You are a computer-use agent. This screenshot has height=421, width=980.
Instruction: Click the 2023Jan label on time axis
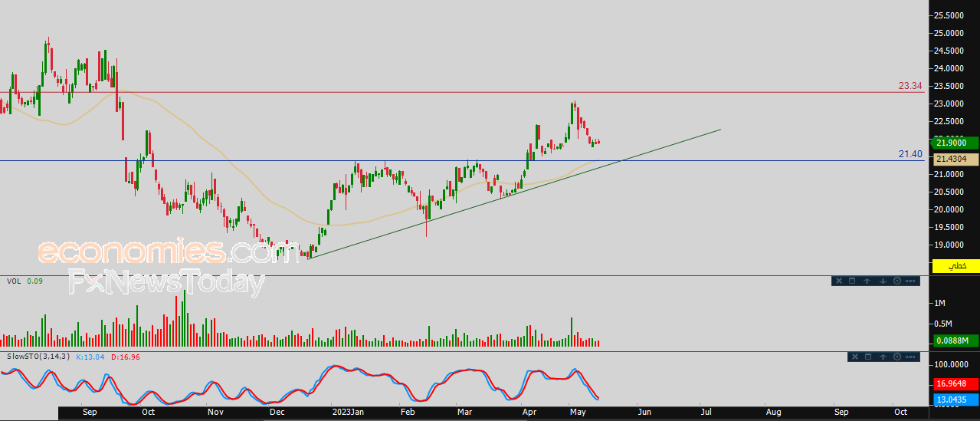[x=347, y=412]
